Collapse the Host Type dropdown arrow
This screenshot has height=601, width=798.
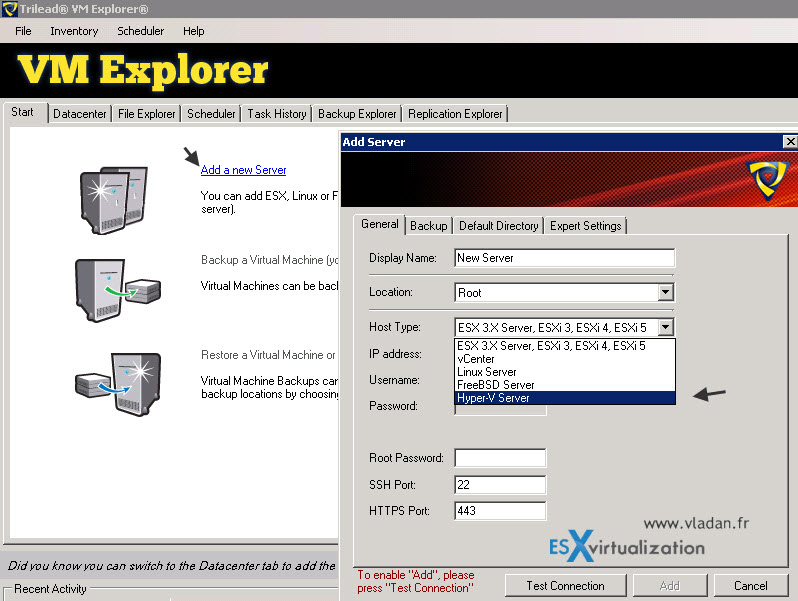(x=665, y=327)
